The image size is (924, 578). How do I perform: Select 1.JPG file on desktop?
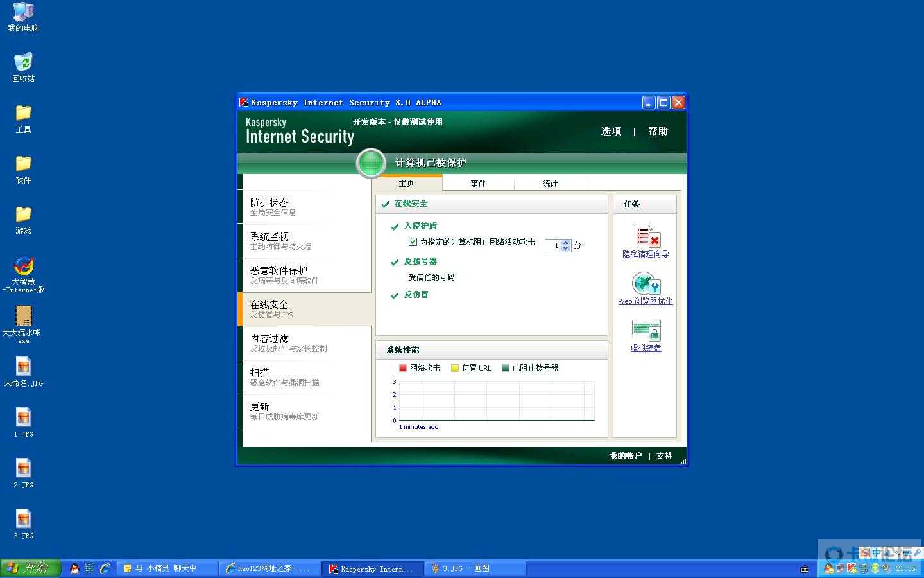tap(23, 423)
